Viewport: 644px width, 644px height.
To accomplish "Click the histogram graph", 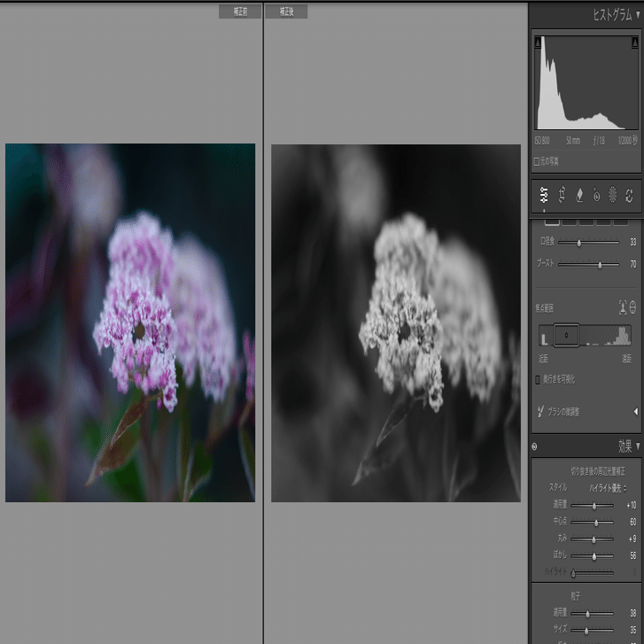I will coord(586,82).
